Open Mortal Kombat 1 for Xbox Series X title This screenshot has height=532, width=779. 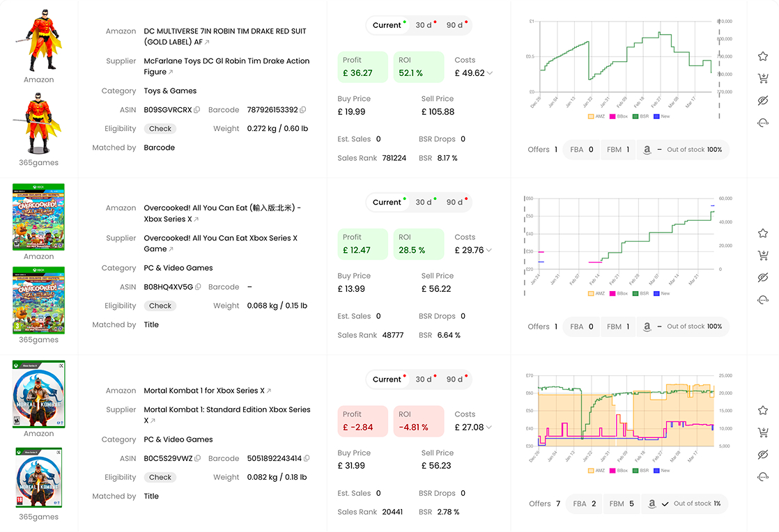204,391
